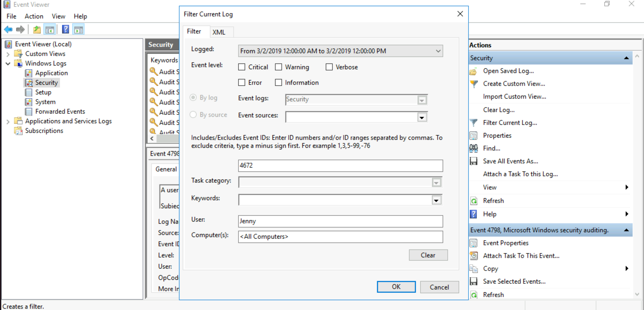Select Security under Windows Logs tree
This screenshot has height=310, width=644.
pos(46,83)
